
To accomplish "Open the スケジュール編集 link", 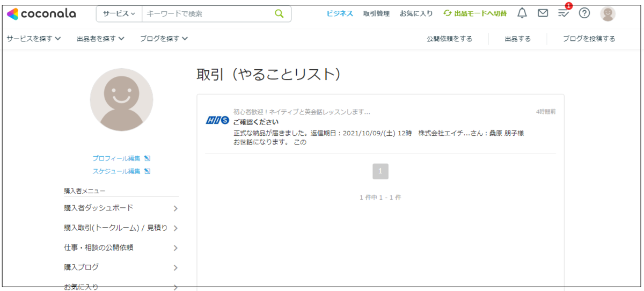I will click(x=116, y=171).
